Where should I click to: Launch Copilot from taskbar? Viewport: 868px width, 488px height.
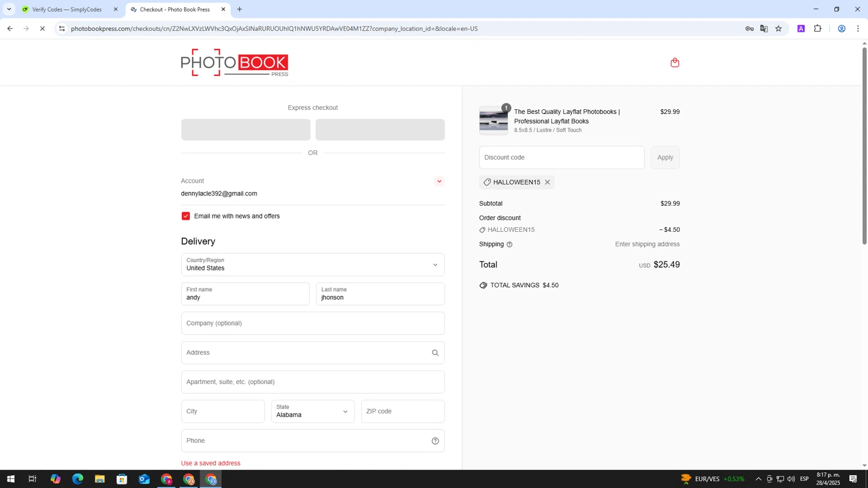pos(55,479)
